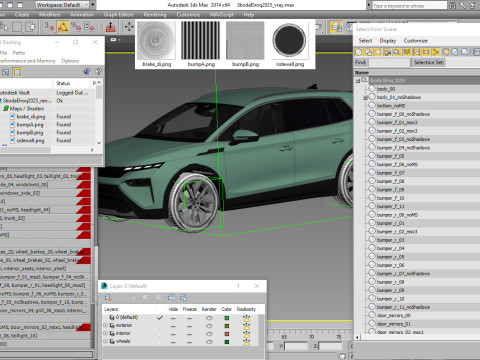Toggle current-layer check for interior layer

point(160,334)
